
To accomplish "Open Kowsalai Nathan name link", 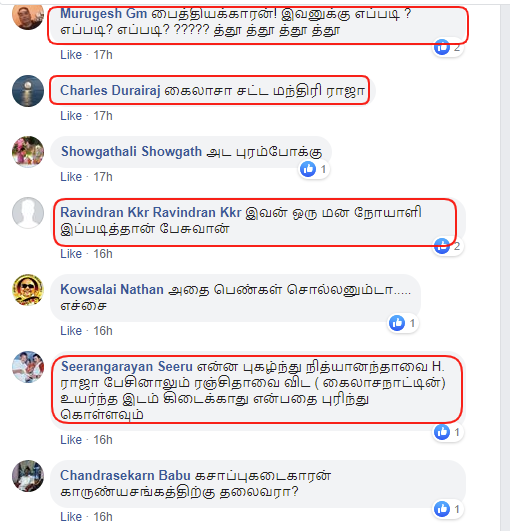I will tap(112, 290).
